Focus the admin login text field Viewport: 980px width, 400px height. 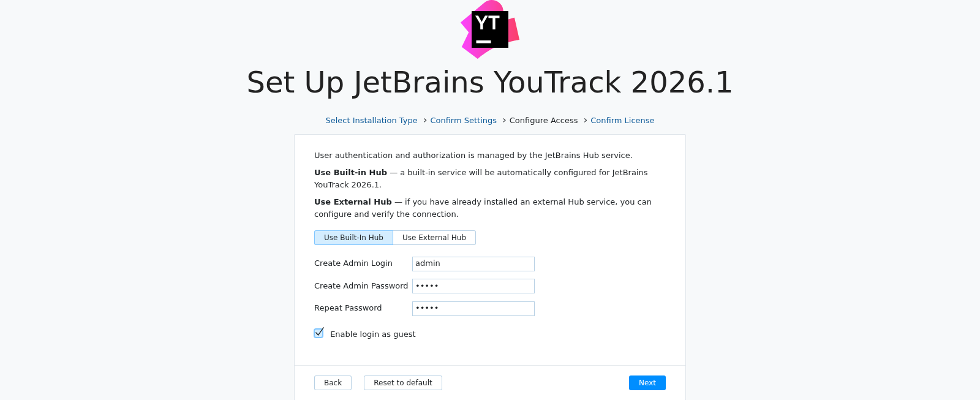473,264
